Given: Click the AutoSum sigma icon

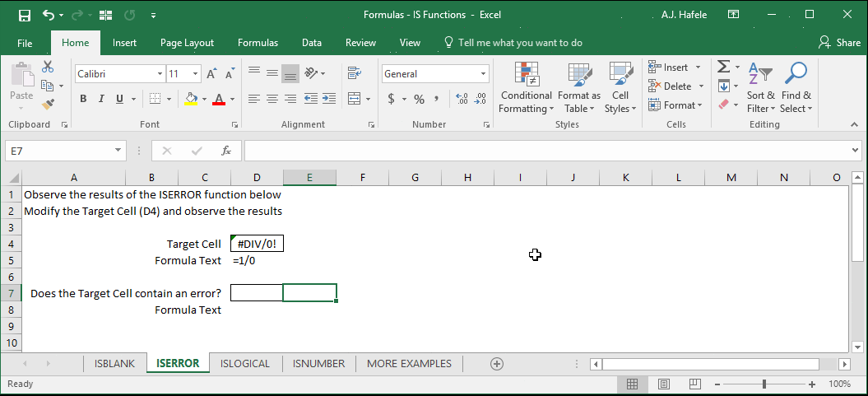Looking at the screenshot, I should [x=723, y=67].
